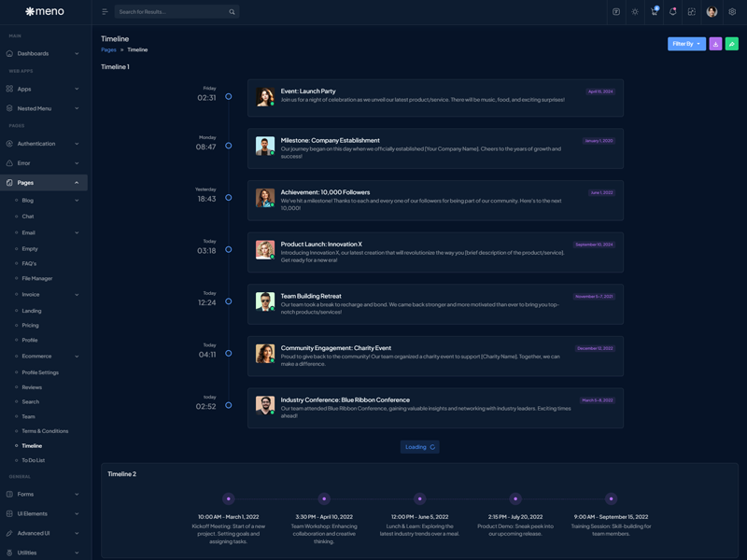Viewport: 747px width, 560px height.
Task: Expand the Dashboards sidebar menu
Action: [44, 54]
